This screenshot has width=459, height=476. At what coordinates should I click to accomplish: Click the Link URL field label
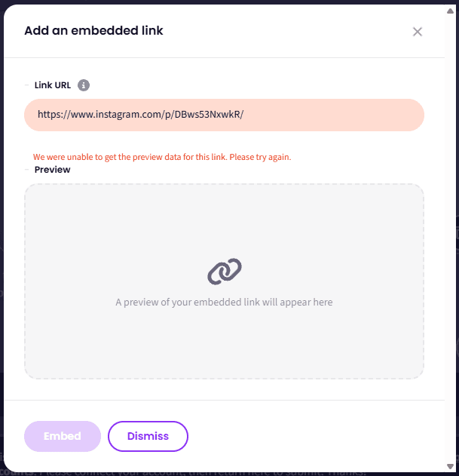[53, 85]
